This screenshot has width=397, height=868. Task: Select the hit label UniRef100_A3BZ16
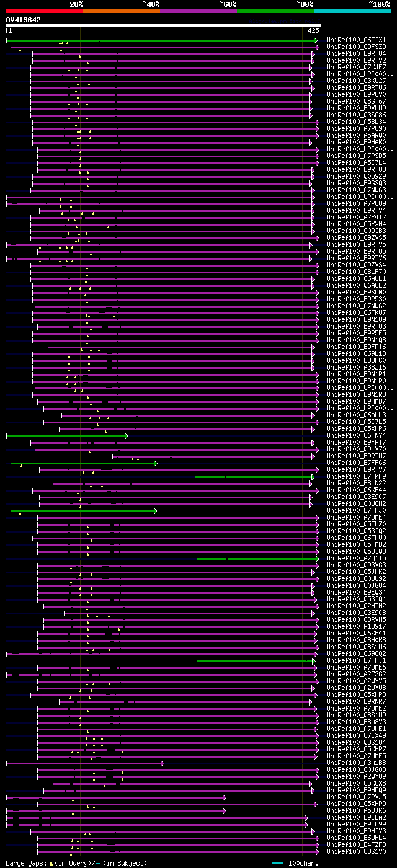pyautogui.click(x=355, y=367)
